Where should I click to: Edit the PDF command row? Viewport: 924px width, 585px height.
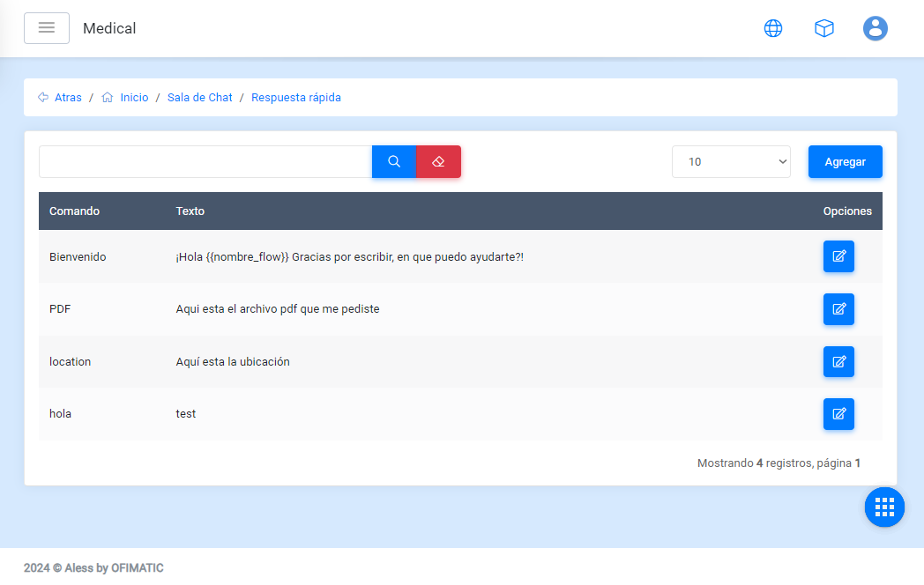838,309
